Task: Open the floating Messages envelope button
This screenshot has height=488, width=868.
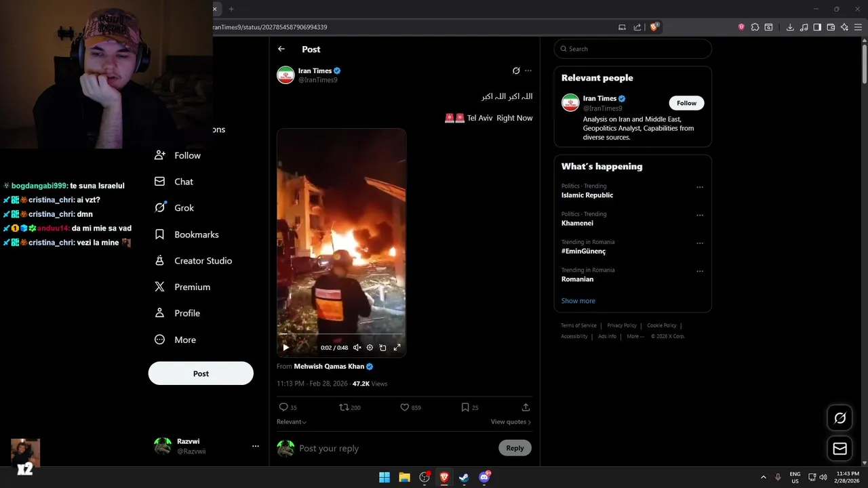Action: (840, 449)
